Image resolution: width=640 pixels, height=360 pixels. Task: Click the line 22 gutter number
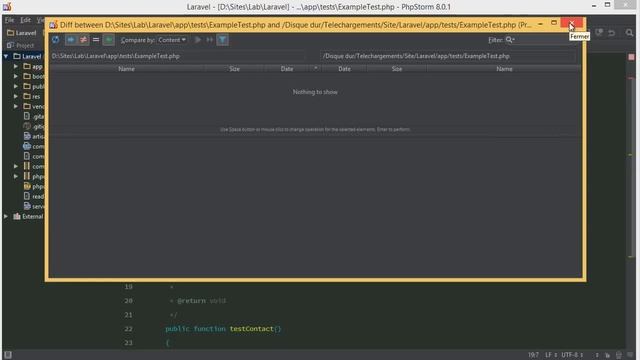129,329
